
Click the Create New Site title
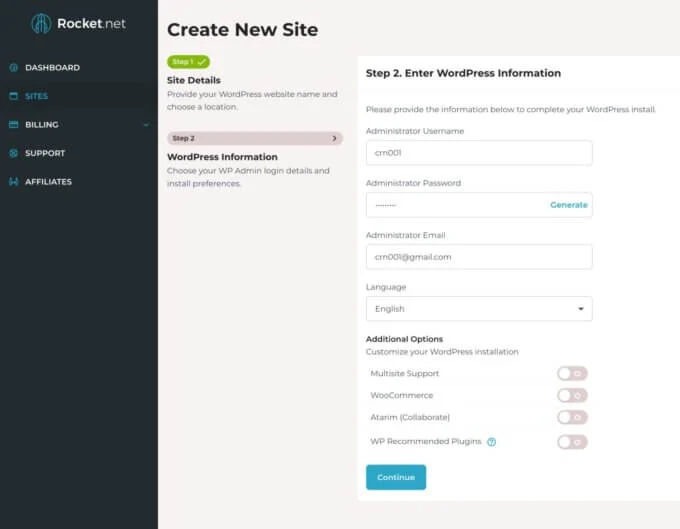click(x=242, y=30)
